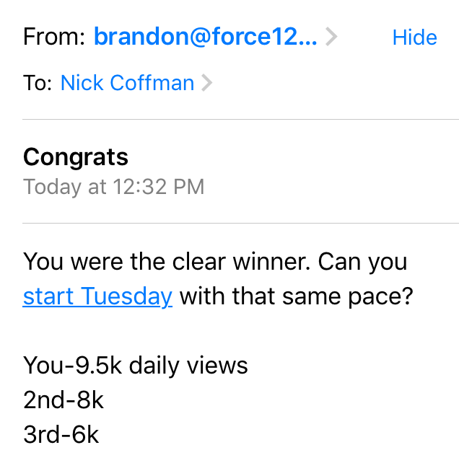Tap the sender address brandon@force12
The height and width of the screenshot is (476, 459).
(x=205, y=37)
